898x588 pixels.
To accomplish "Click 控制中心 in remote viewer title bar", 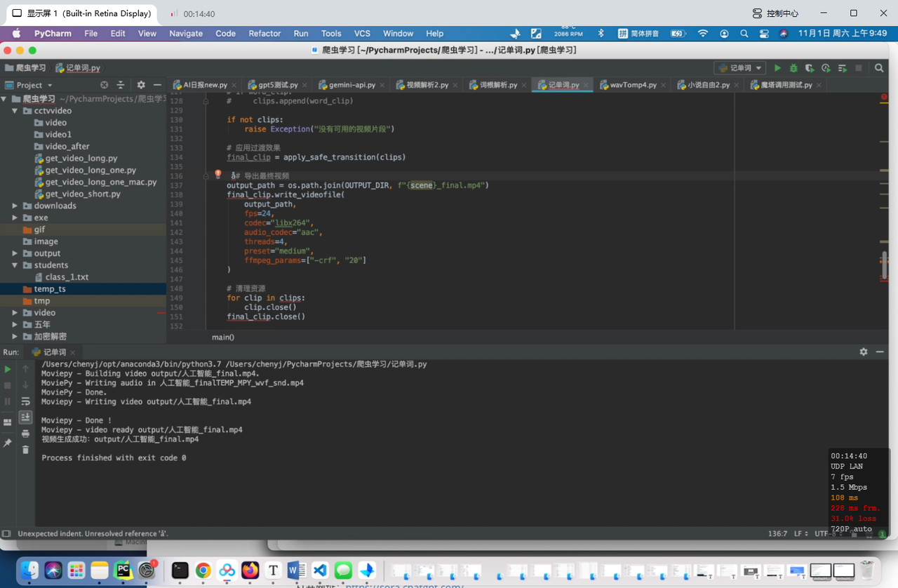I will [775, 13].
